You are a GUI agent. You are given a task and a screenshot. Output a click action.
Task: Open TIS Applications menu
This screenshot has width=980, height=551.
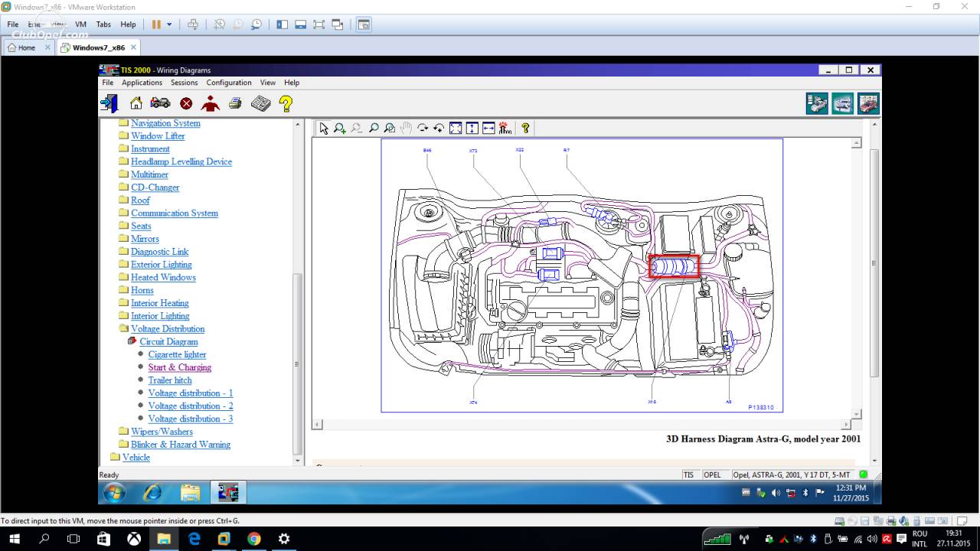[x=142, y=83]
